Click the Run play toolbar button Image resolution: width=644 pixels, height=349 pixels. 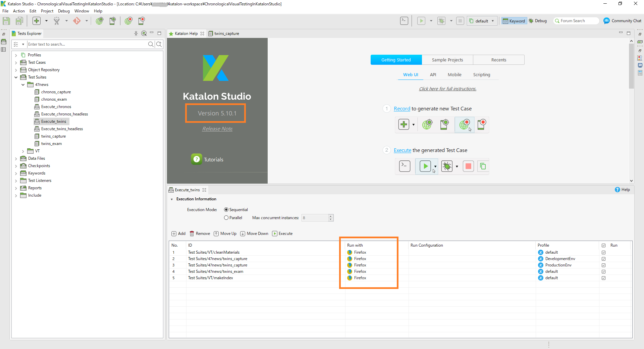click(421, 21)
